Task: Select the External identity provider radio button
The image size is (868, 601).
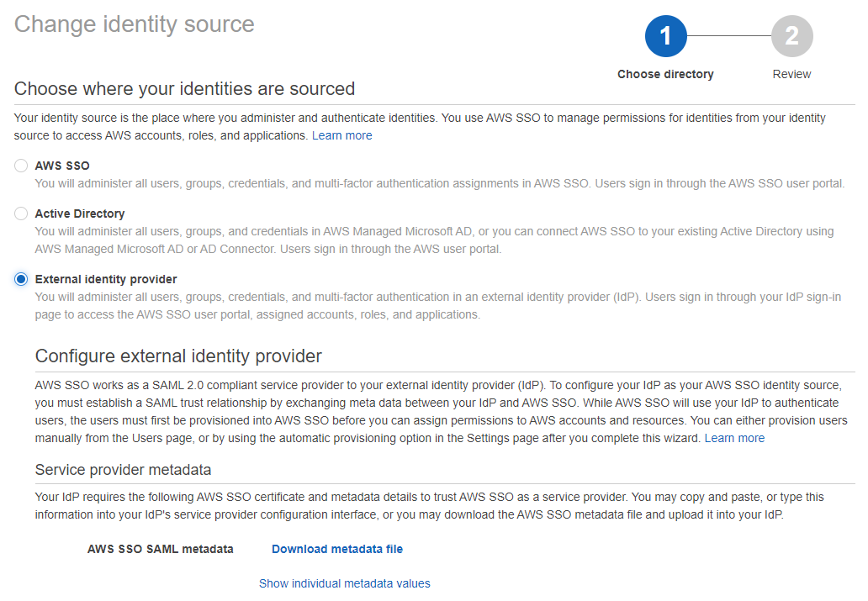Action: [21, 279]
